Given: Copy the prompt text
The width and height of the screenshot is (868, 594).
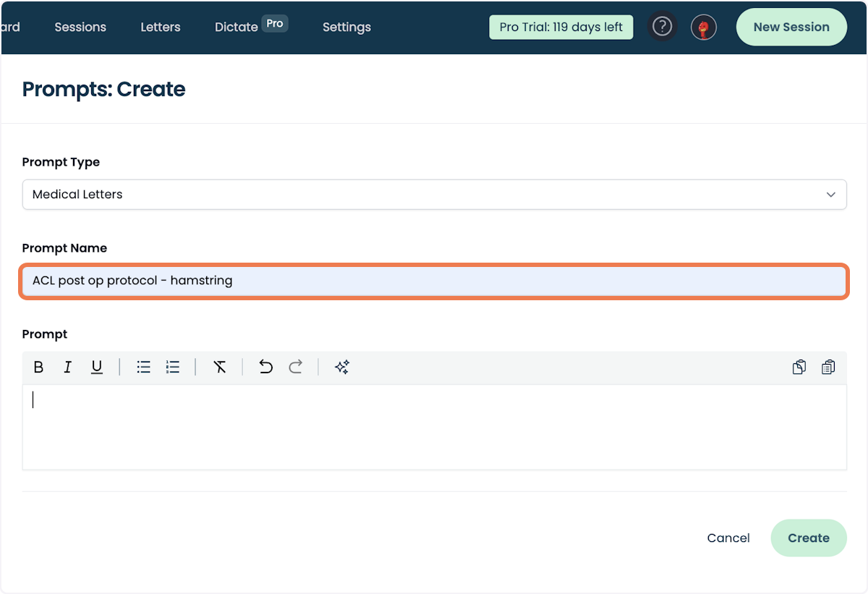Looking at the screenshot, I should (x=799, y=367).
